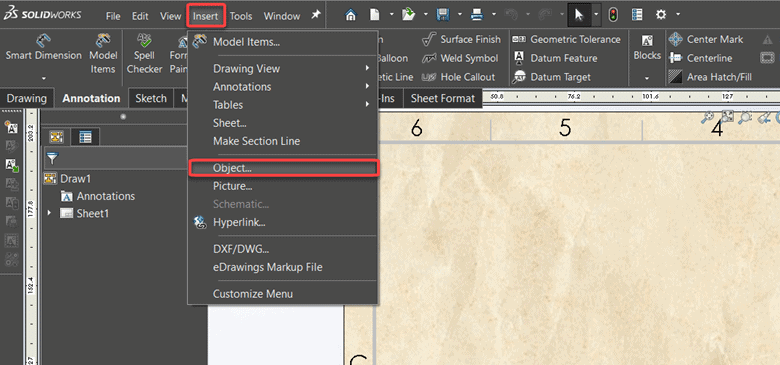Open the Blocks dropdown arrow
This screenshot has height=365, width=780.
(647, 78)
